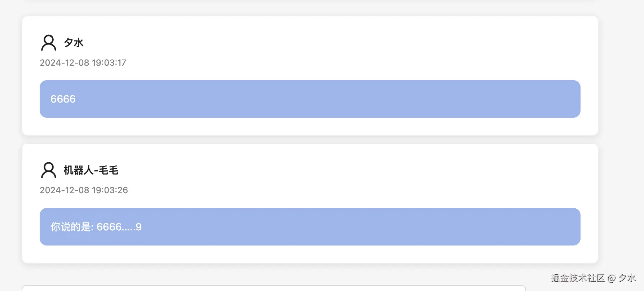Click the 6666 digits inside the robot's reply

(109, 227)
